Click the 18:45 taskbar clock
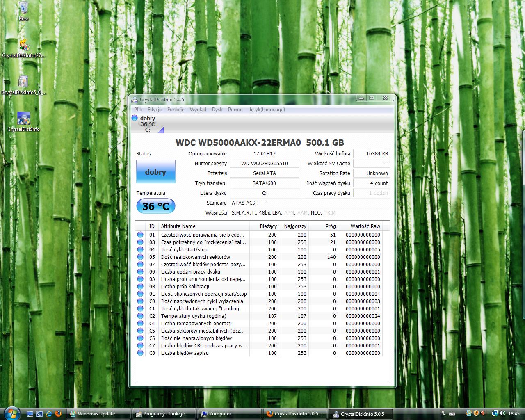 [514, 413]
